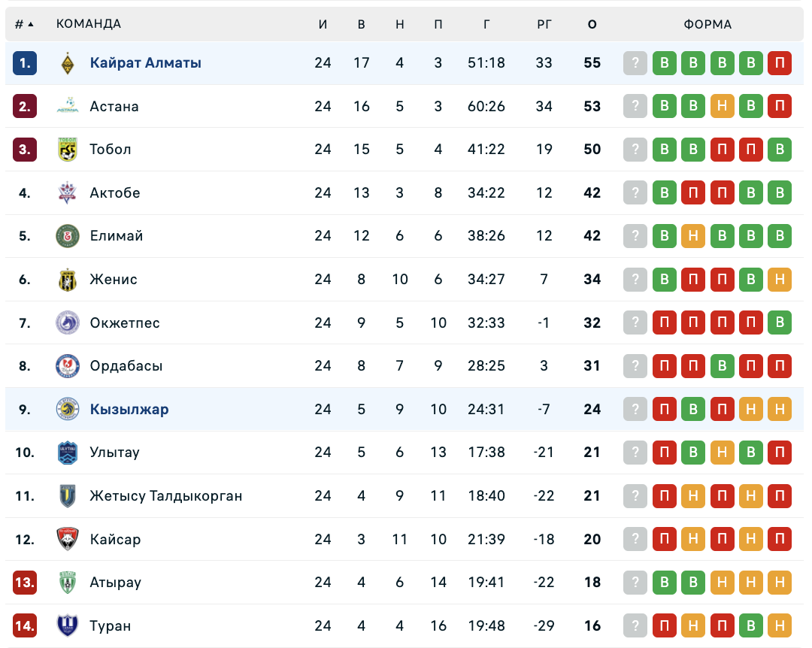Sort standings by О points column
The height and width of the screenshot is (648, 812).
[592, 24]
